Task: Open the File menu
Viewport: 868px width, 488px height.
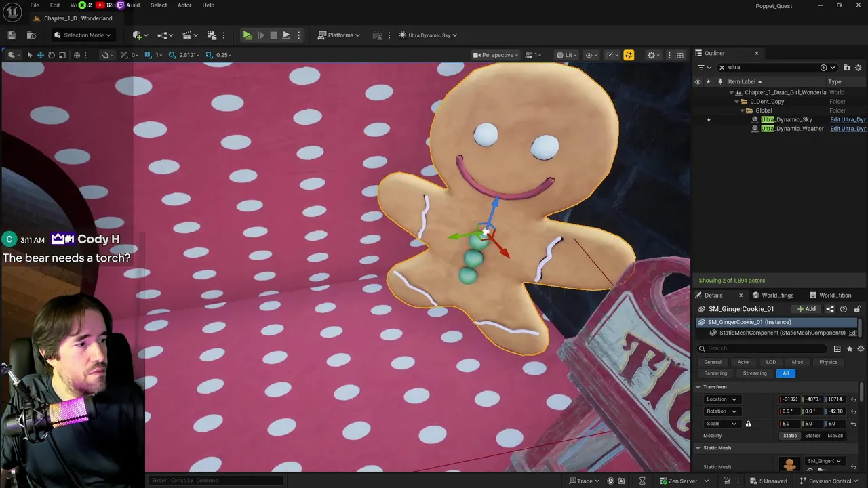Action: 35,5
